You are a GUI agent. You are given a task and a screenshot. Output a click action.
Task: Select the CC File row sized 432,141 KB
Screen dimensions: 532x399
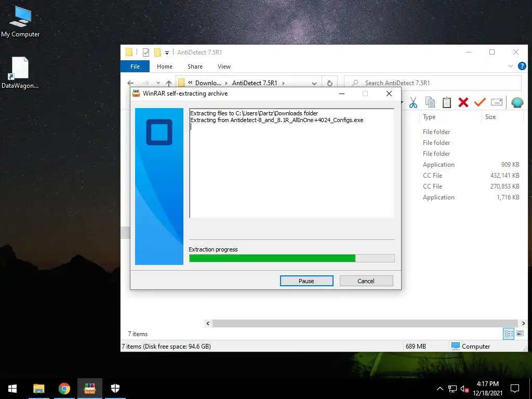pyautogui.click(x=471, y=176)
